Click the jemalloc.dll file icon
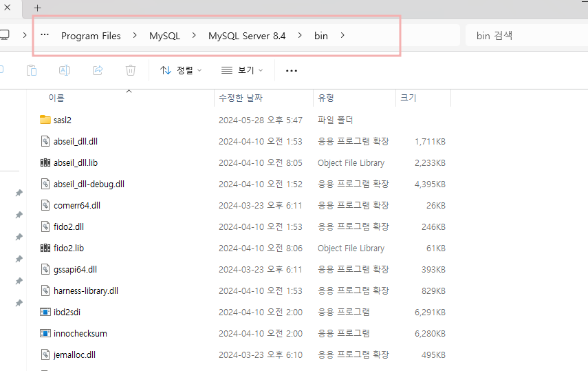This screenshot has height=371, width=588. click(45, 355)
